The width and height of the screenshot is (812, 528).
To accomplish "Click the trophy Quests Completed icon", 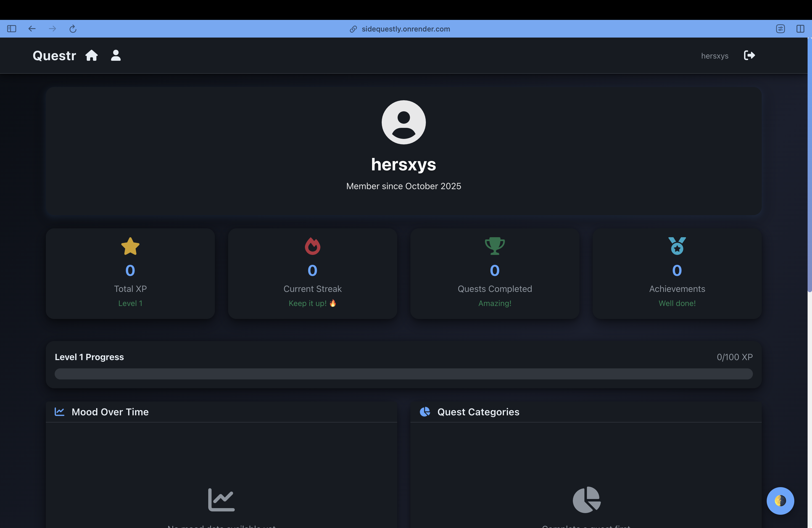I will pos(494,246).
